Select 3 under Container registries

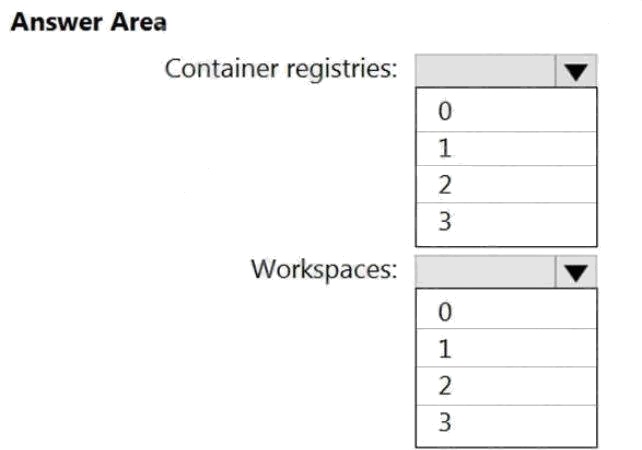[505, 222]
